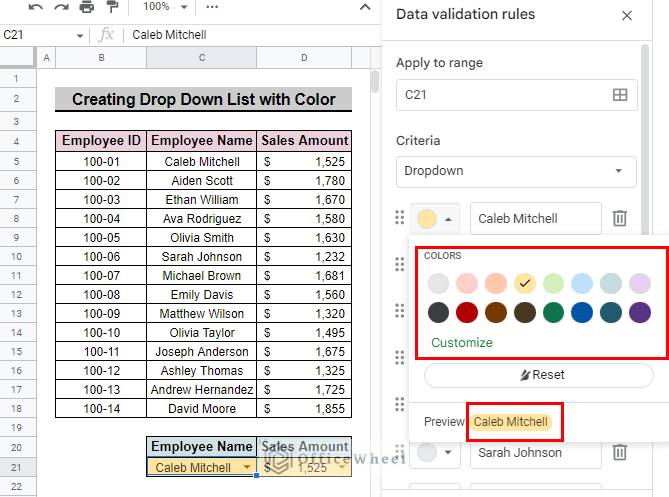Select row 21 header

pos(16,467)
